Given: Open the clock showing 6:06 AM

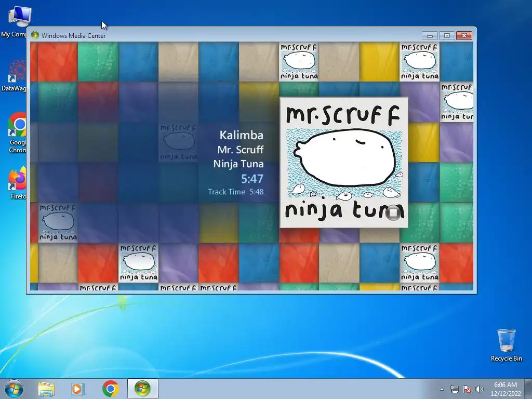Looking at the screenshot, I should click(x=505, y=389).
